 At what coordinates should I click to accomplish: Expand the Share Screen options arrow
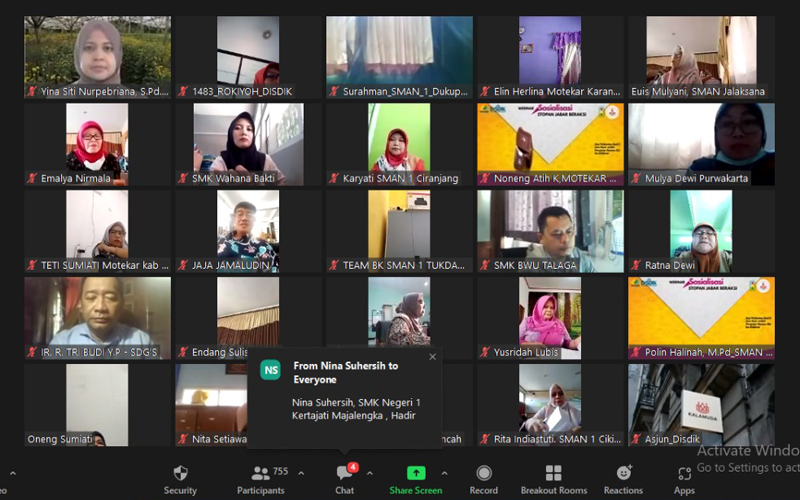point(445,473)
